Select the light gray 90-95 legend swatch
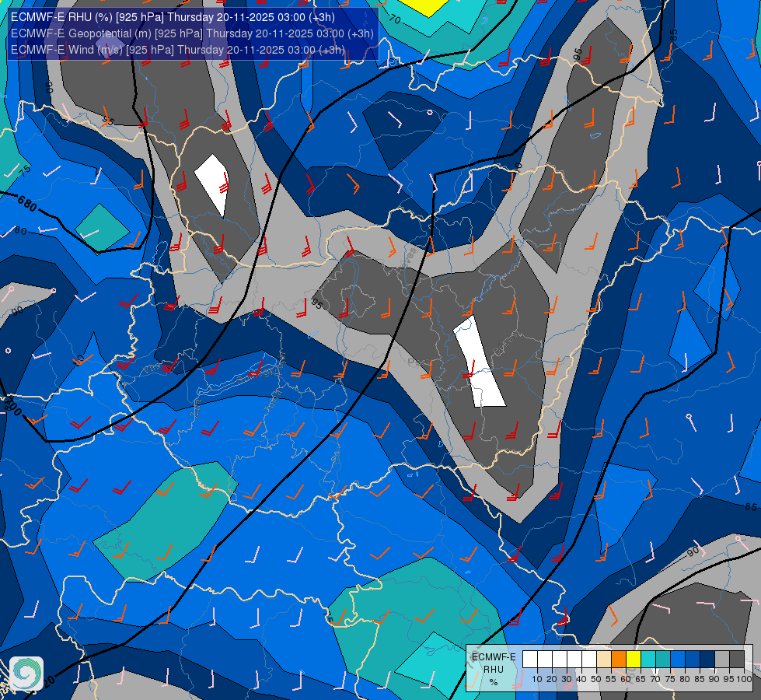Screen dimensions: 761x700 tap(722, 660)
